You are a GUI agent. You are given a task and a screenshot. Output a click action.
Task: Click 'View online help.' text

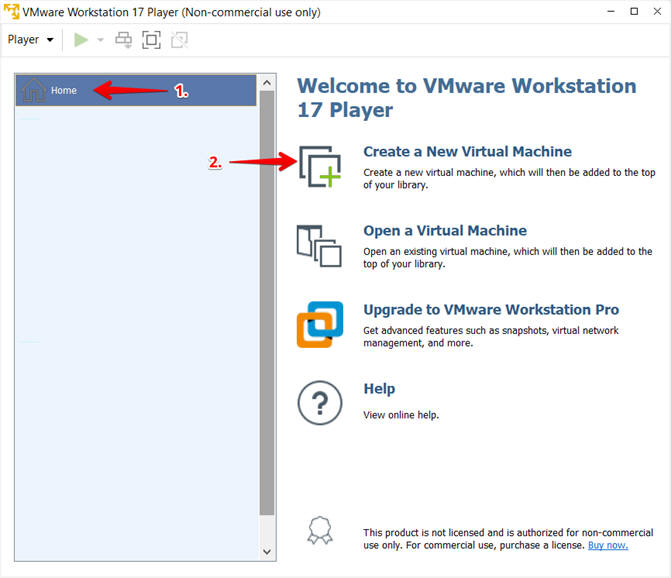pyautogui.click(x=401, y=415)
